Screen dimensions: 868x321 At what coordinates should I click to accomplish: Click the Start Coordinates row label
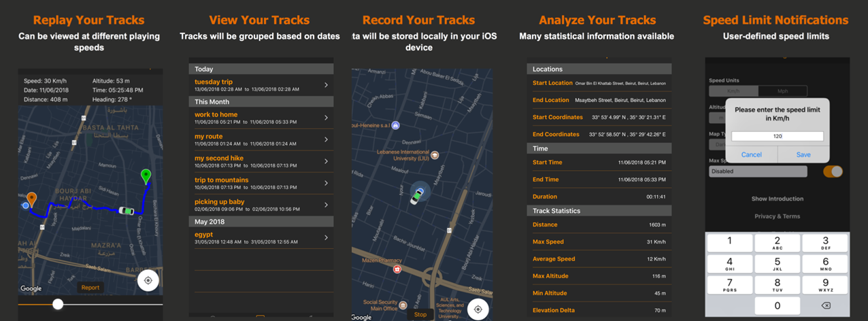point(558,117)
